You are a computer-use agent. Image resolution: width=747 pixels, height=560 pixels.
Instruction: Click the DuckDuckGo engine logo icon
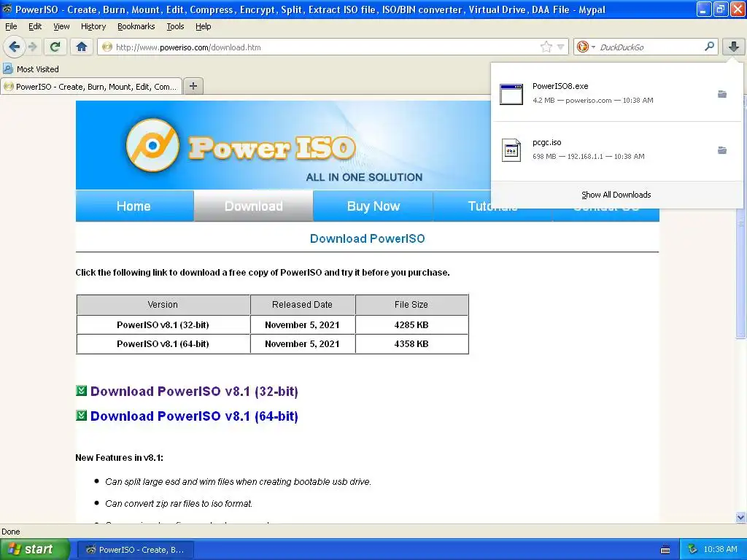(583, 47)
